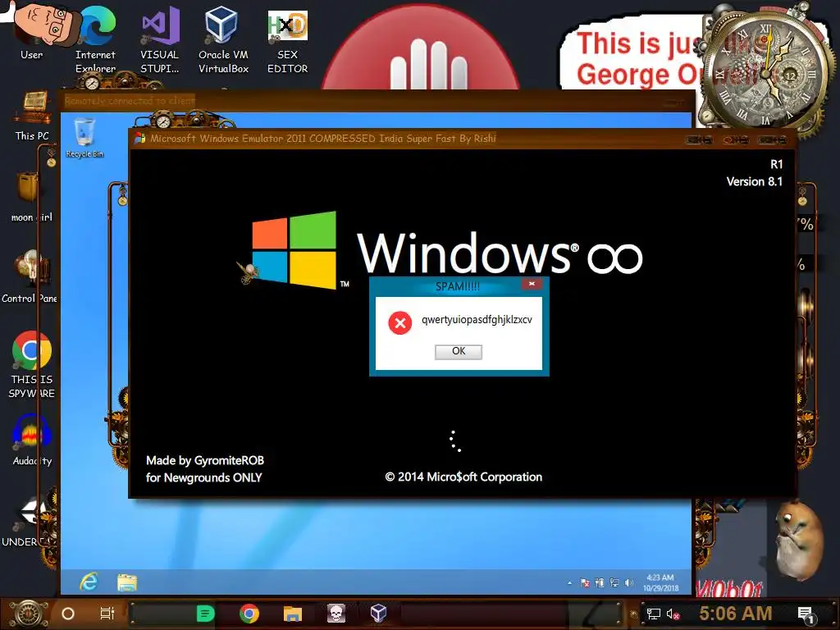The width and height of the screenshot is (840, 630).
Task: Open Task View on the taskbar
Action: click(107, 614)
